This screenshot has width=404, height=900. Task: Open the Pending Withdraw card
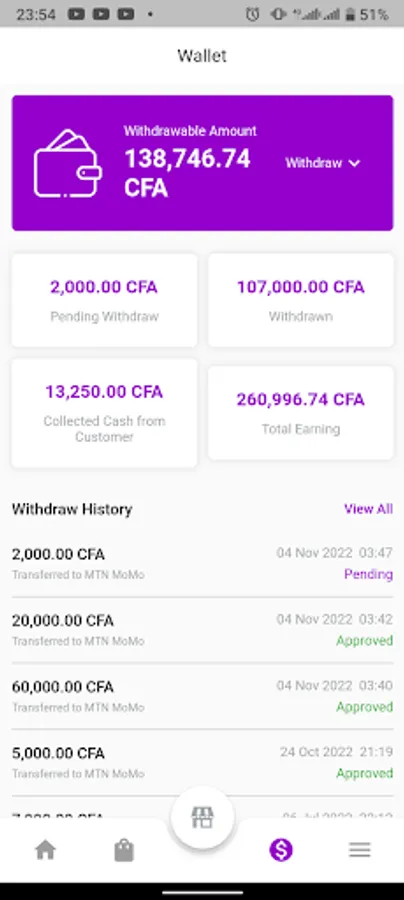point(104,300)
